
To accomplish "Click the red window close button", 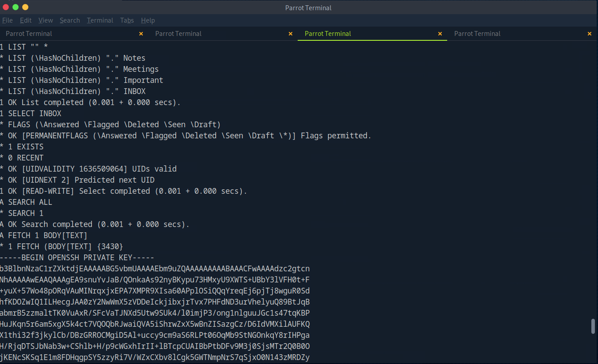I will pyautogui.click(x=6, y=7).
